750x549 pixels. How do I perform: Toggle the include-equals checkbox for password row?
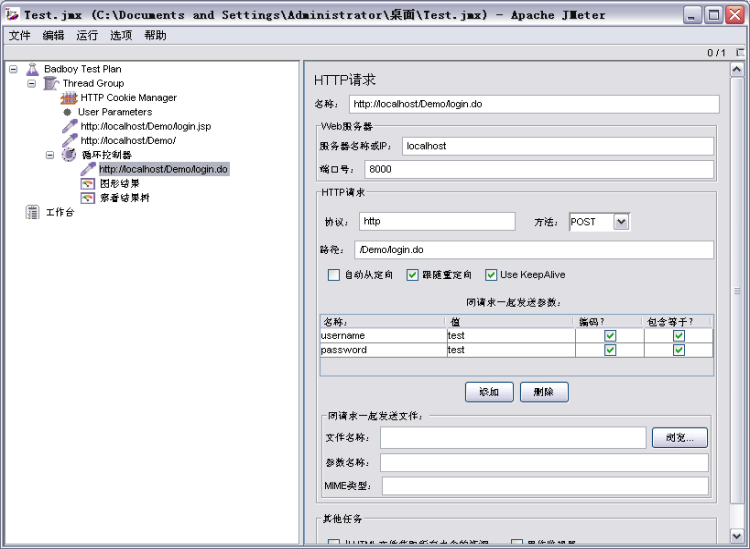[x=679, y=350]
